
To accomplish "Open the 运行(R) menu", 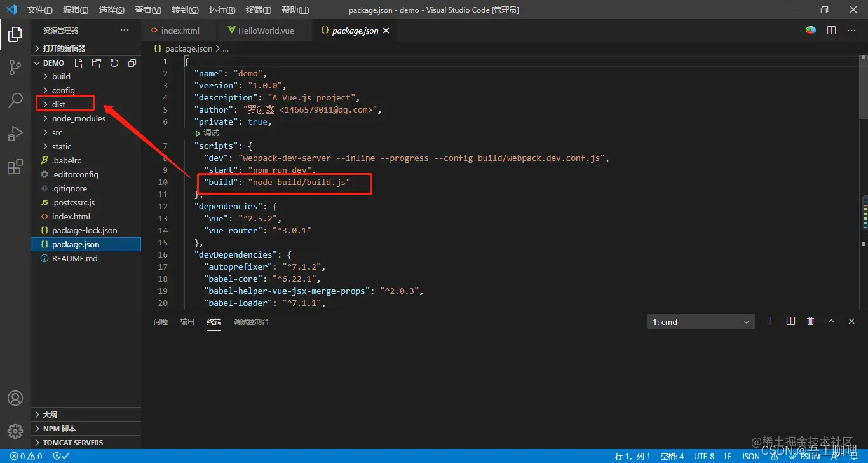I will (222, 10).
